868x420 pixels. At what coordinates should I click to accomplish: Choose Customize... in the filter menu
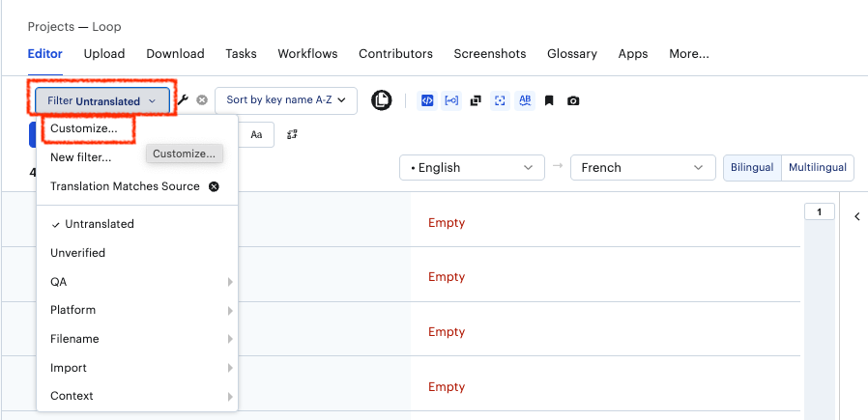point(84,127)
